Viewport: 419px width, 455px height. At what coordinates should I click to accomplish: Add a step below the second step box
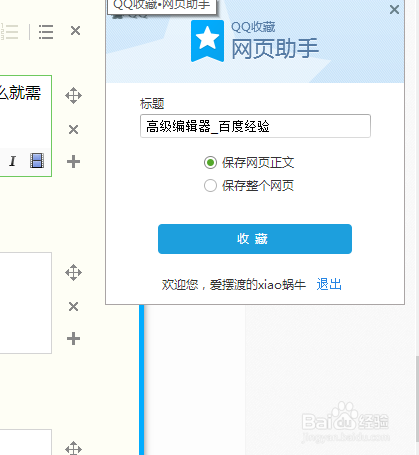[73, 339]
